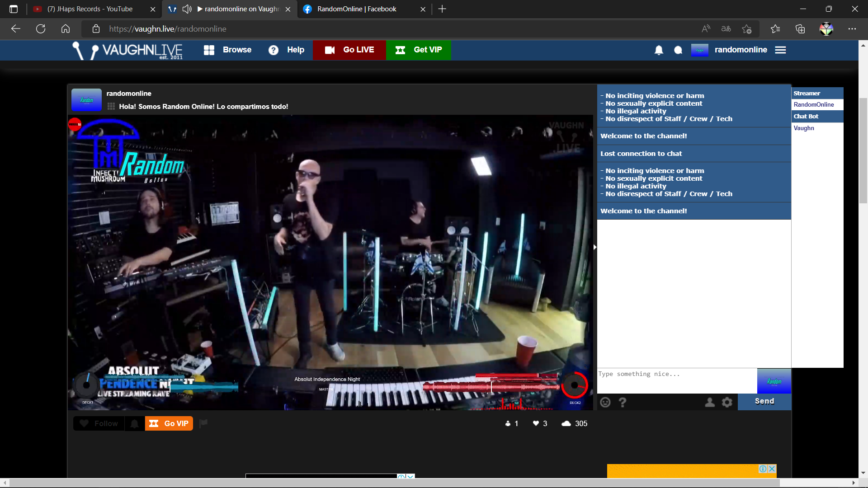Send the chat message
This screenshot has height=488, width=868.
tap(764, 401)
